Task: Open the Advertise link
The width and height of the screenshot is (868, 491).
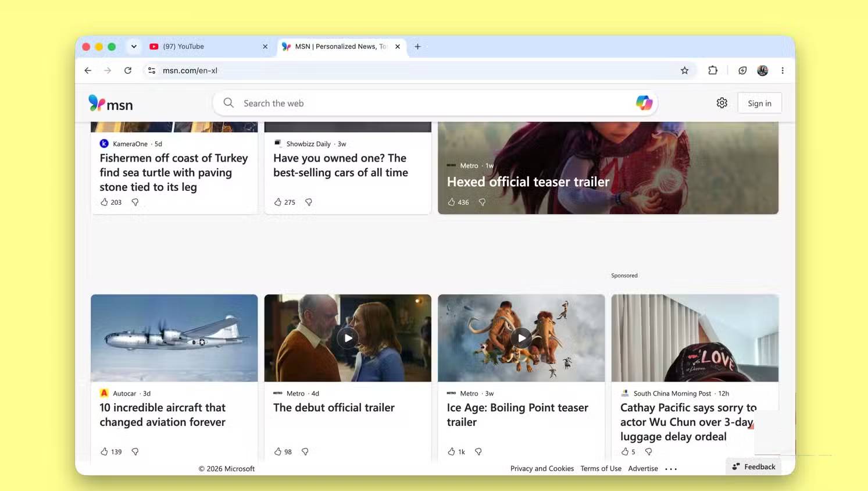Action: 643,468
